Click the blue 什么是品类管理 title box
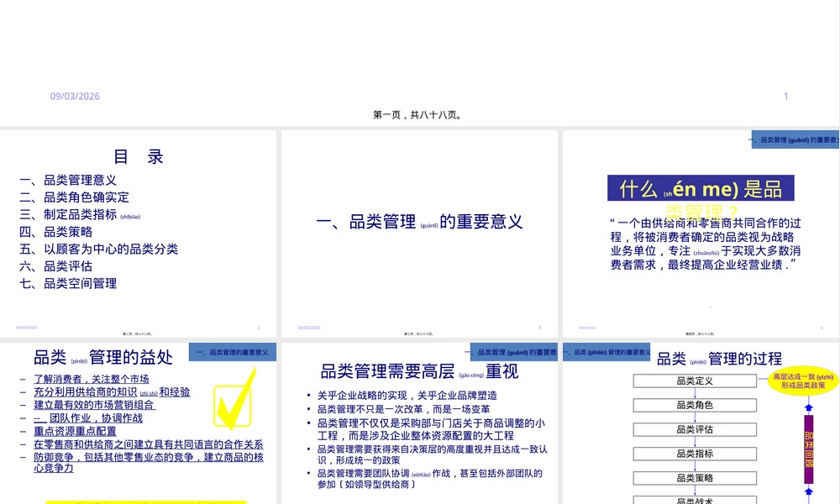This screenshot has width=840, height=504. (701, 188)
